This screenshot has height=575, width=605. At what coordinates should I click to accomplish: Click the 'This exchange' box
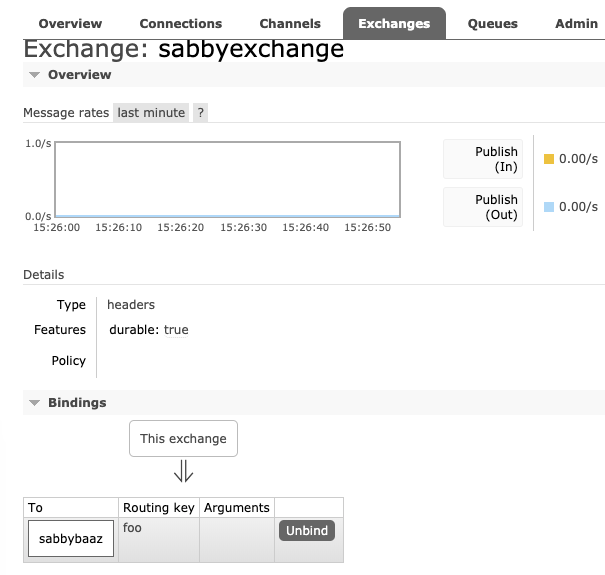183,438
